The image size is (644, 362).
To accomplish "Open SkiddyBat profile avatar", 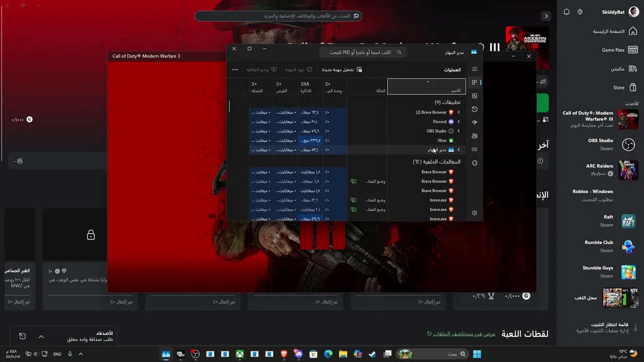I will [634, 12].
